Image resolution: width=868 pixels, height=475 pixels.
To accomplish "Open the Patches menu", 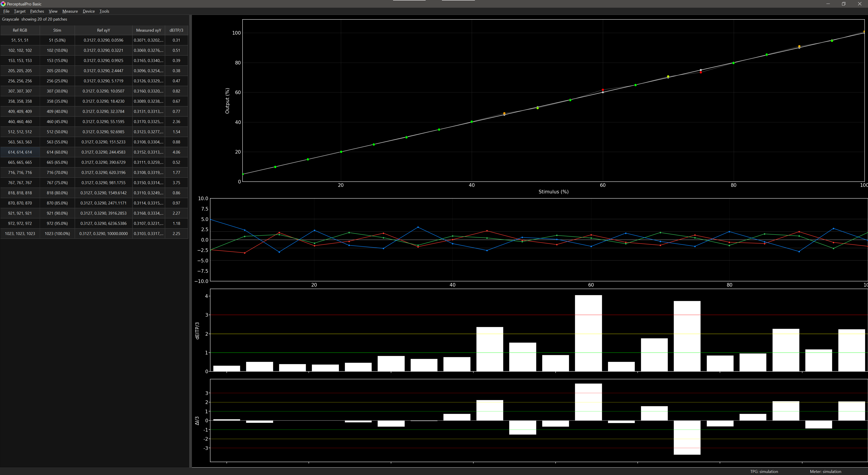I will [x=37, y=11].
